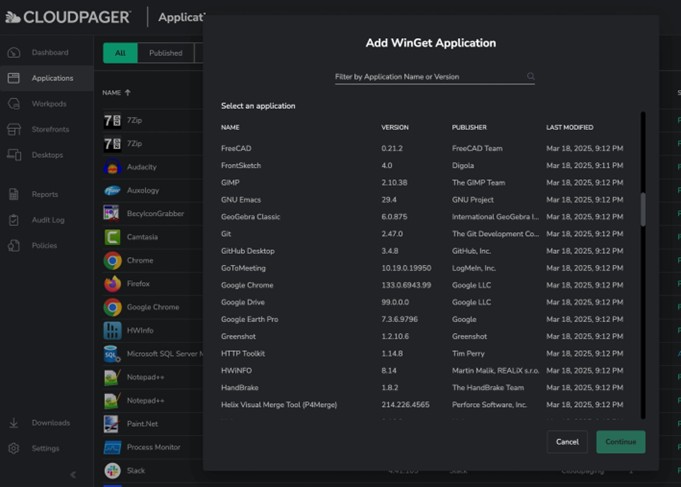Image resolution: width=681 pixels, height=487 pixels.
Task: Click the Downloads icon in sidebar
Action: [x=14, y=423]
